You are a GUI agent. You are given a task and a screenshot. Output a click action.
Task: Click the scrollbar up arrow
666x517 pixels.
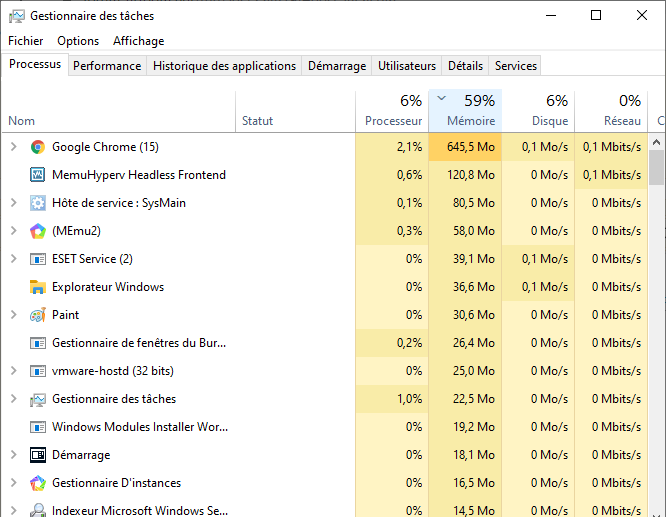coord(657,143)
